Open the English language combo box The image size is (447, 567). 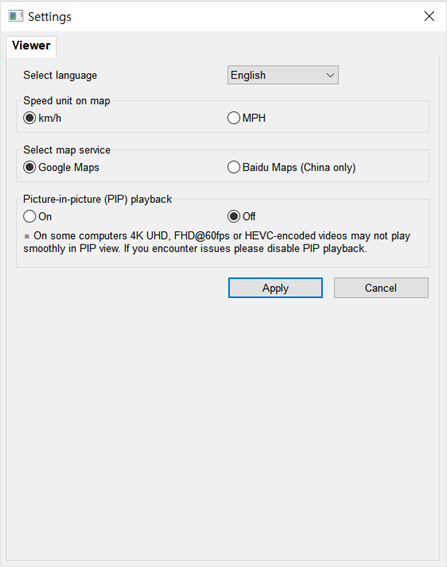(283, 75)
